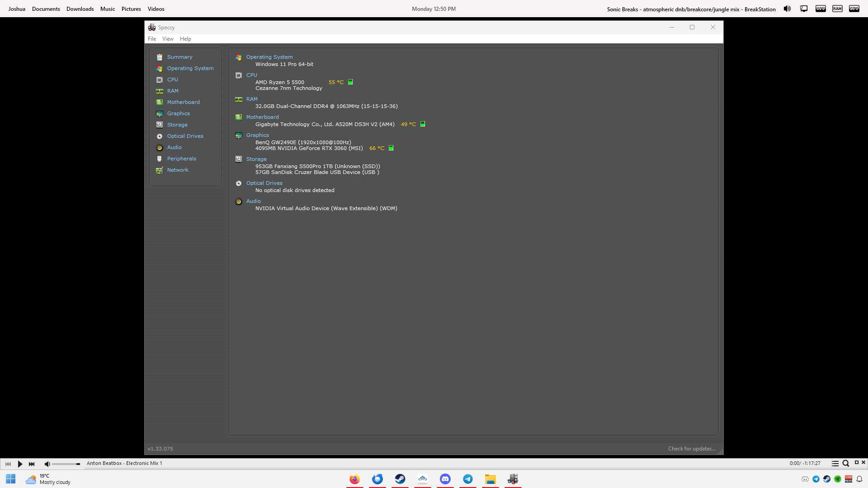Viewport: 868px width, 488px height.
Task: Open the Videos shortcut in the top bar
Action: (x=156, y=9)
